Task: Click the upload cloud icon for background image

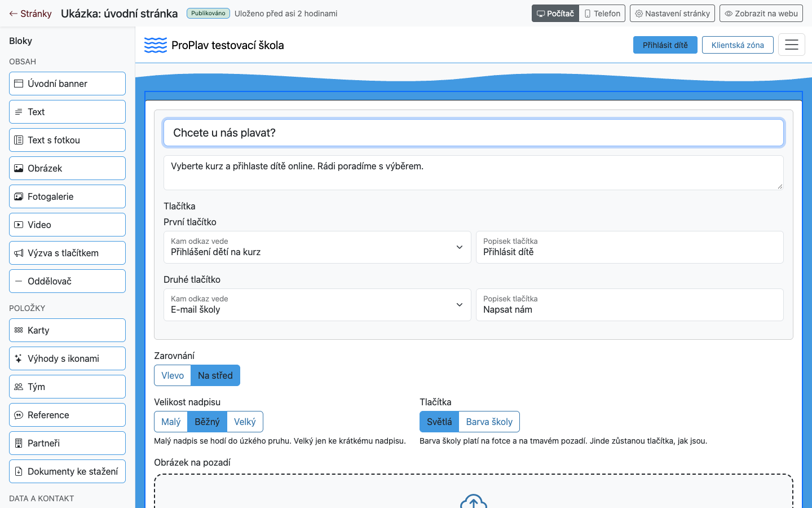Action: click(x=474, y=501)
